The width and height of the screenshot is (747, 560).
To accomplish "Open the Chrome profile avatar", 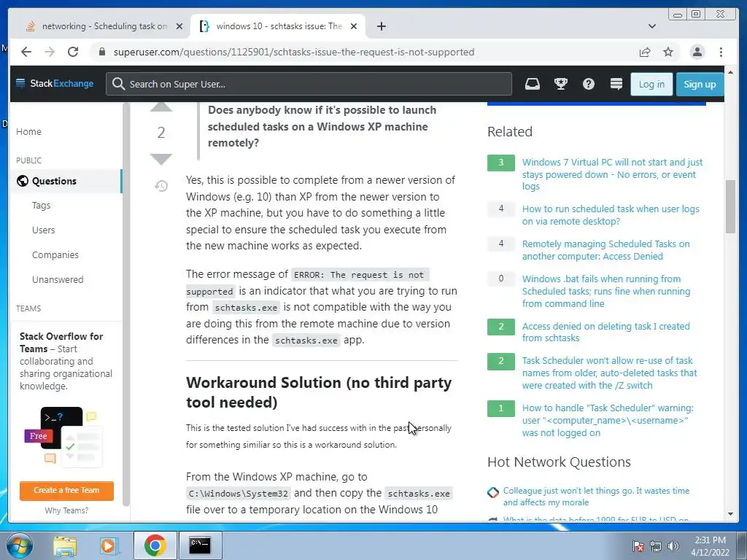I will [697, 52].
